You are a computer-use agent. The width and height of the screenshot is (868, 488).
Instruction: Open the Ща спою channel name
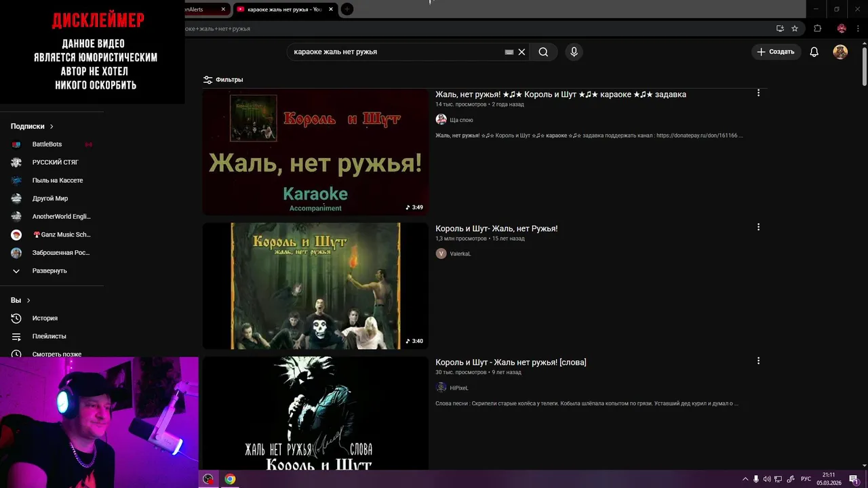(x=462, y=120)
